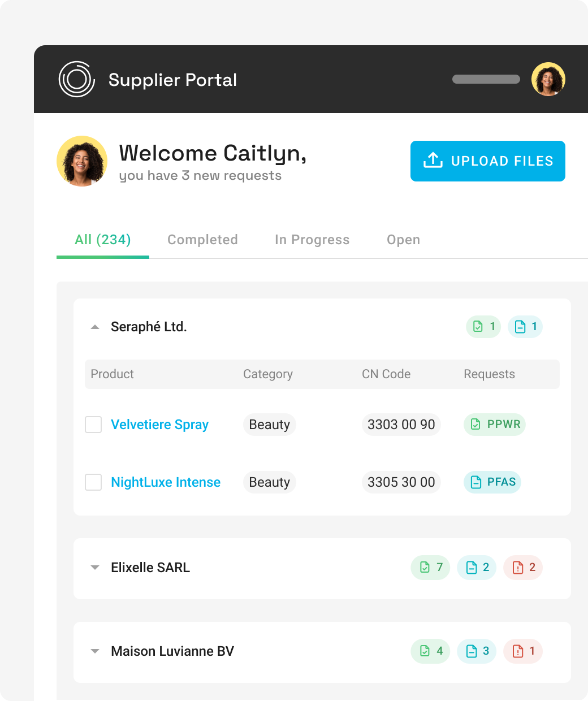588x701 pixels.
Task: Select the NightLuxe Intense checkbox
Action: point(93,482)
